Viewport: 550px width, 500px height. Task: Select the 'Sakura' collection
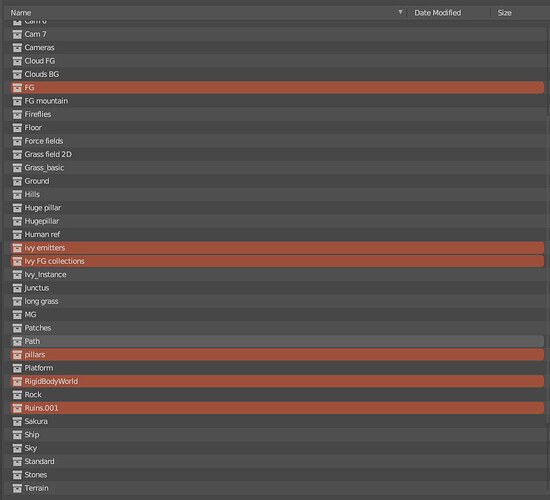(x=277, y=421)
